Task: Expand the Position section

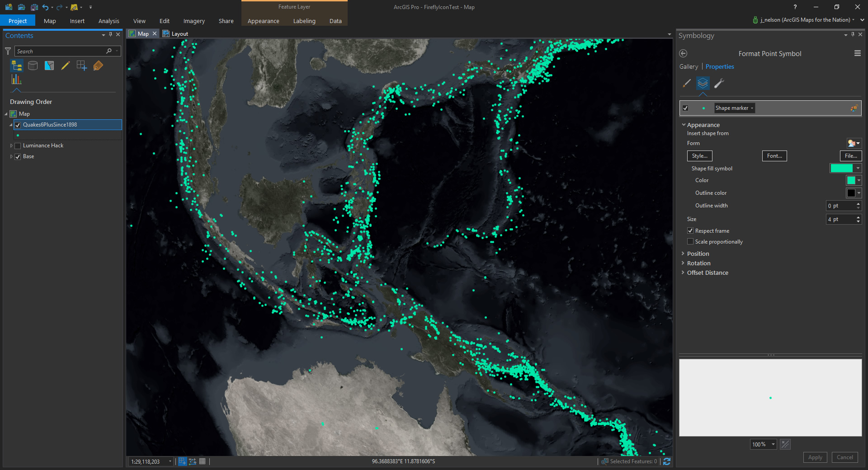Action: tap(683, 254)
